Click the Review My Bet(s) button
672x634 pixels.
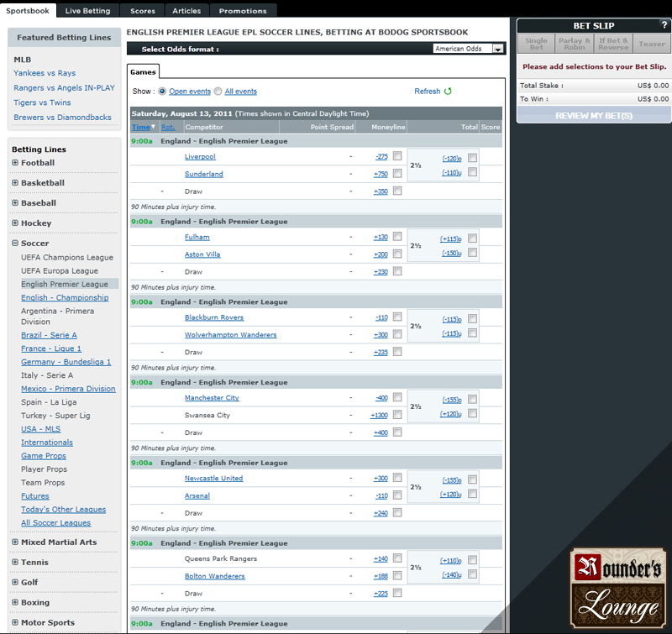coord(594,116)
